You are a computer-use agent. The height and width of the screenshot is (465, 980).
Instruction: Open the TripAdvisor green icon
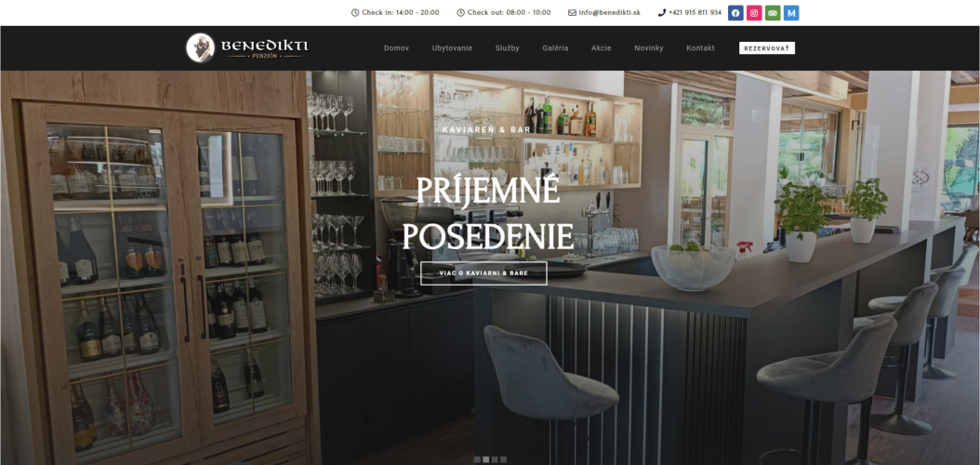[x=773, y=13]
